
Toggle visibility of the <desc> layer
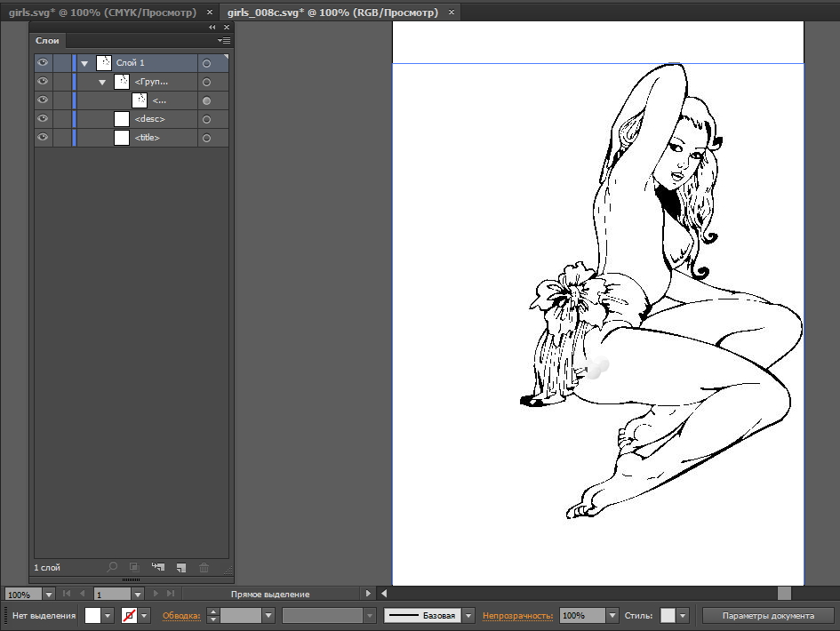pyautogui.click(x=42, y=119)
